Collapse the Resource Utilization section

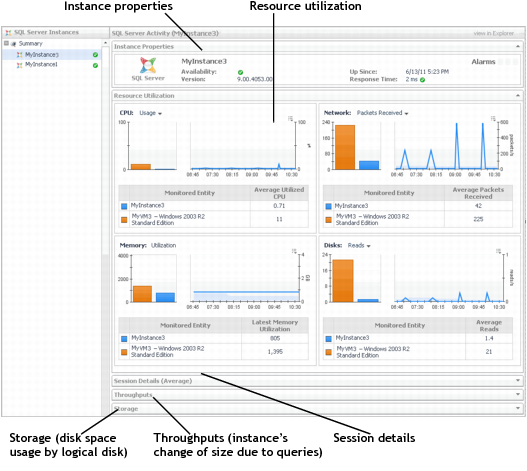[x=518, y=95]
